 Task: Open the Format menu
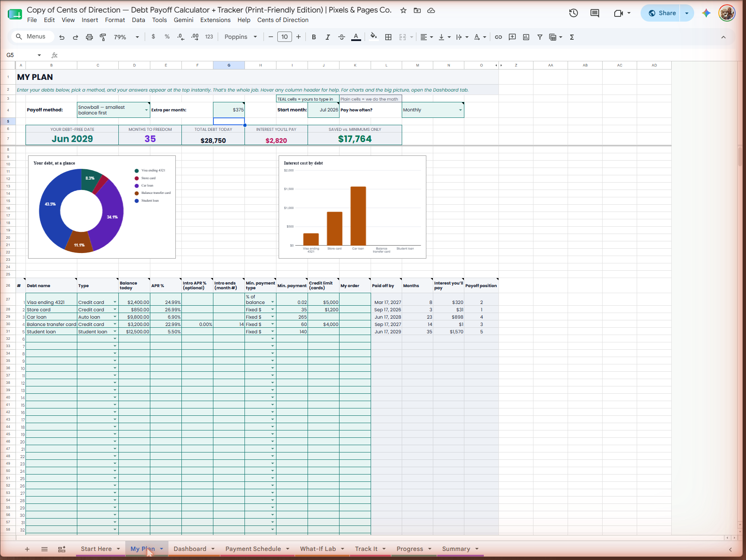pos(115,20)
